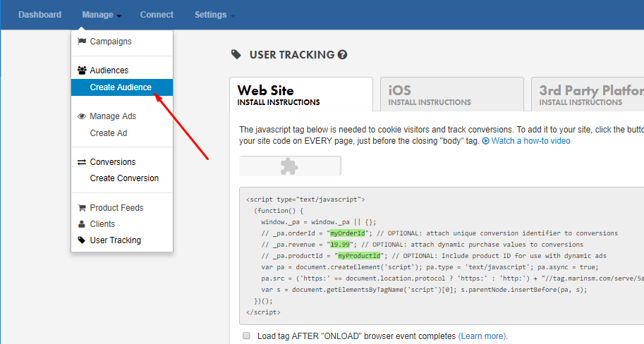
Task: Click the USER TRACKING page heading
Action: coord(292,54)
